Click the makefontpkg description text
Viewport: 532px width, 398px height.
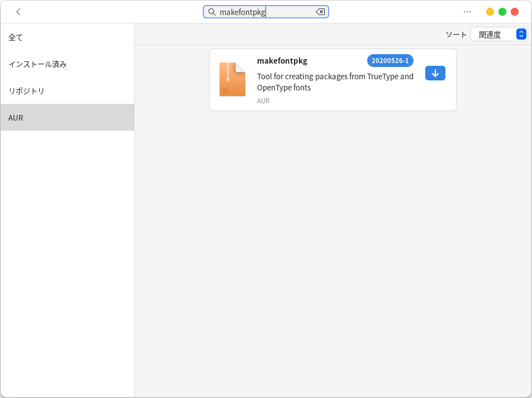click(x=335, y=82)
